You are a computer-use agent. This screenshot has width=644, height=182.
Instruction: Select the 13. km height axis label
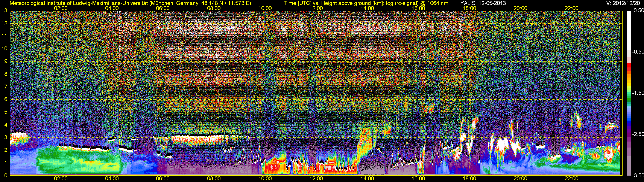5,11
